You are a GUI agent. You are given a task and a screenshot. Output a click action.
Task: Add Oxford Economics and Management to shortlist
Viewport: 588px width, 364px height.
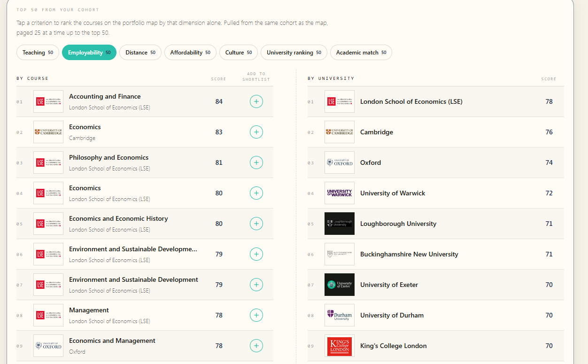(256, 346)
